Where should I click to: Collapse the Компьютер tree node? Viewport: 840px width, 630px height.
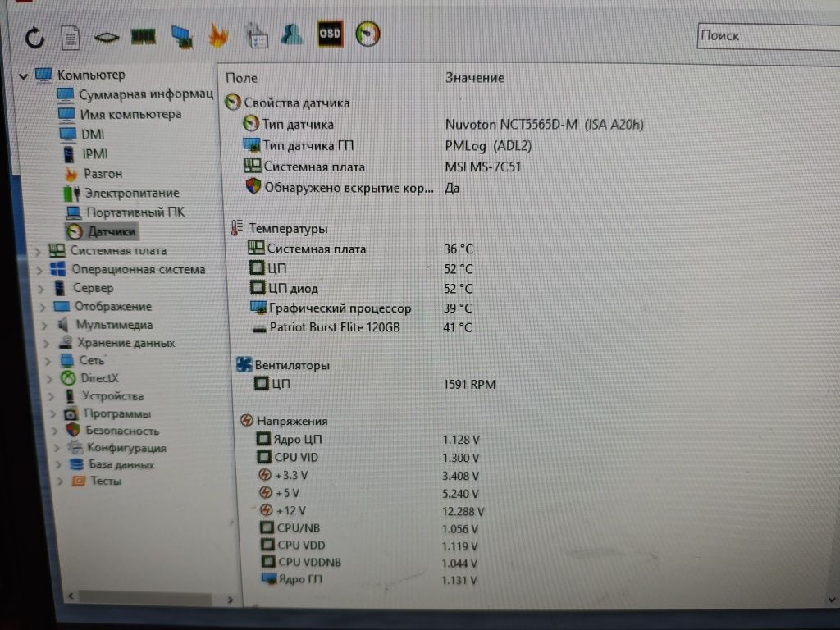23,76
